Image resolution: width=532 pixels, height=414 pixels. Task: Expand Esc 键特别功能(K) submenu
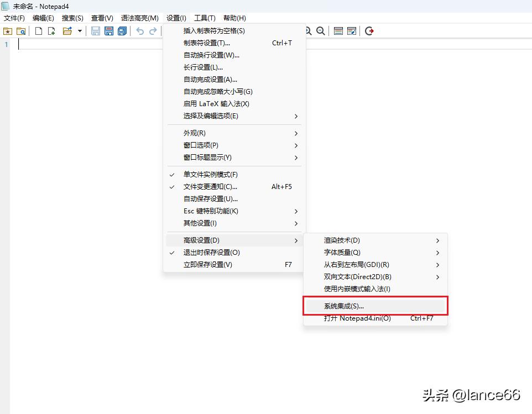[234, 211]
